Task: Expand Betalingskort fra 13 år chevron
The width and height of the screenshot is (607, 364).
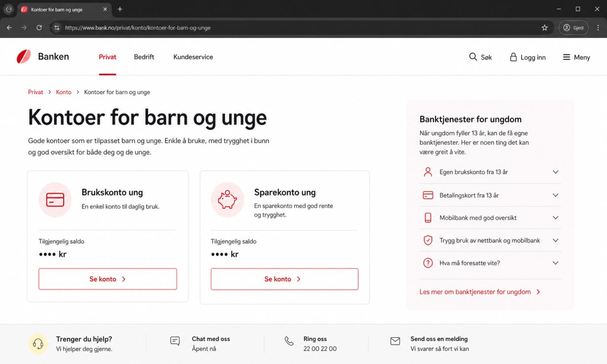Action: [x=555, y=195]
